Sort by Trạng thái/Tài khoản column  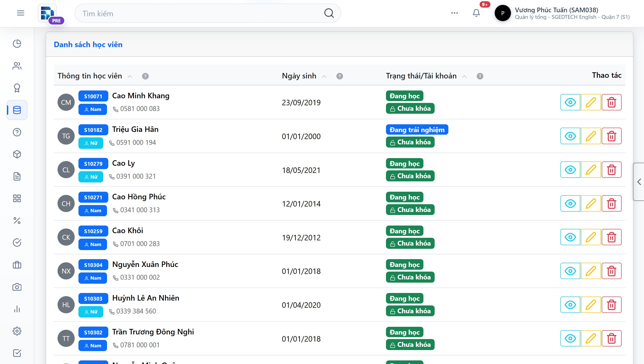tap(464, 76)
